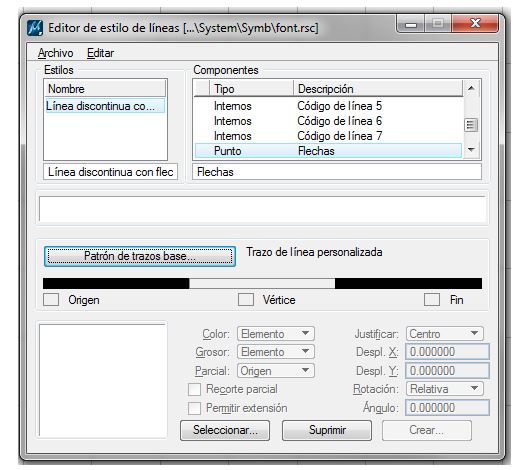515x470 pixels.
Task: Click the Flechas description text field
Action: click(x=337, y=172)
